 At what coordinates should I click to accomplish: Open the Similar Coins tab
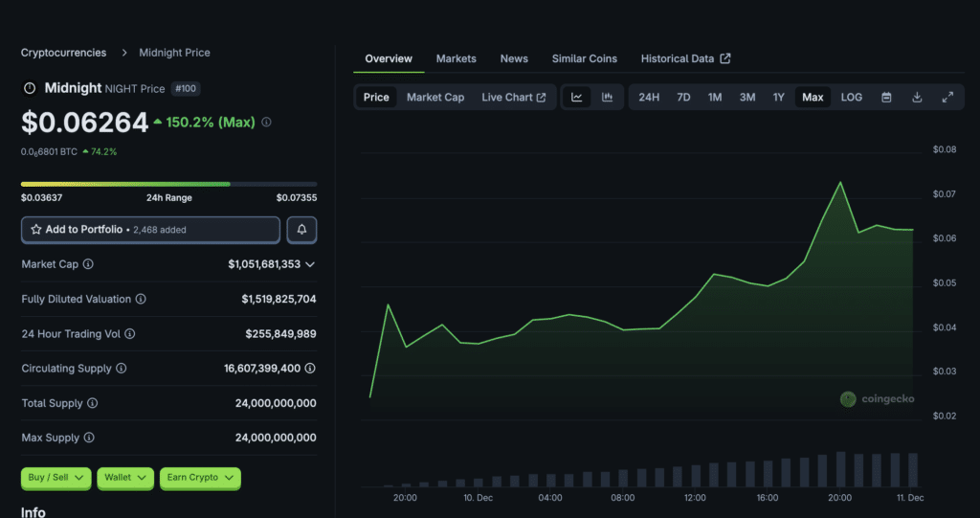584,58
